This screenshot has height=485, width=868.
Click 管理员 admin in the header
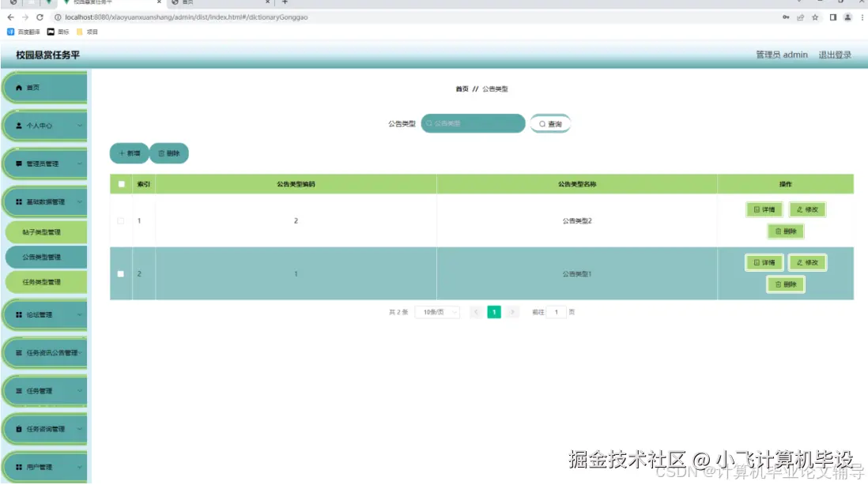coord(782,55)
